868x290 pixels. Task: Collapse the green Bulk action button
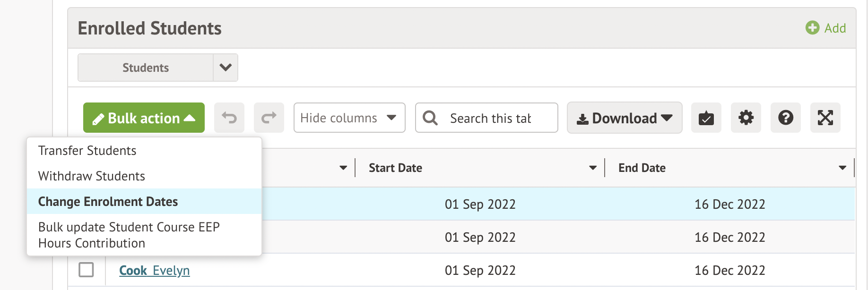coord(144,118)
